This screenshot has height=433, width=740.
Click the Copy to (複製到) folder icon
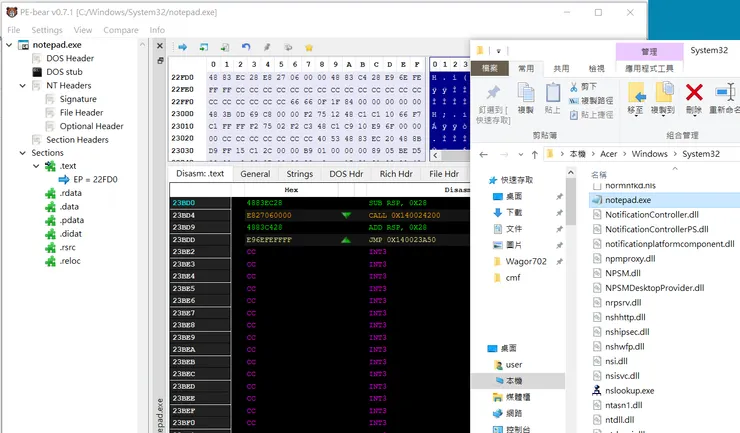pyautogui.click(x=663, y=93)
